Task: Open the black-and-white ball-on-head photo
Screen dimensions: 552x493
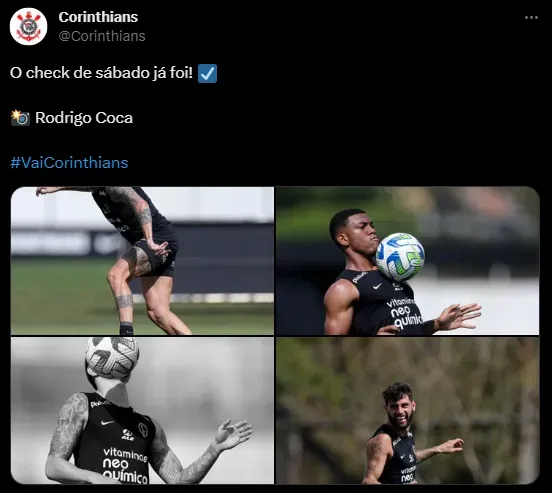Action: point(142,410)
